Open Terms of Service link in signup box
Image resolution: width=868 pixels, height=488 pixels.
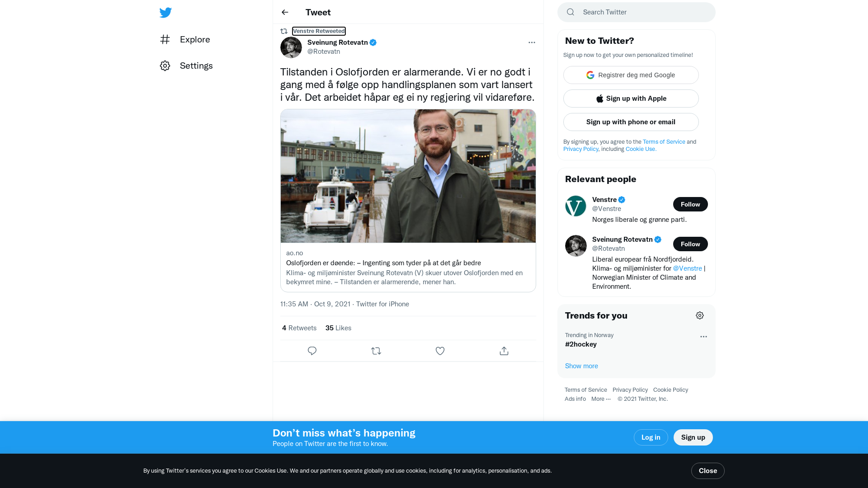click(664, 142)
